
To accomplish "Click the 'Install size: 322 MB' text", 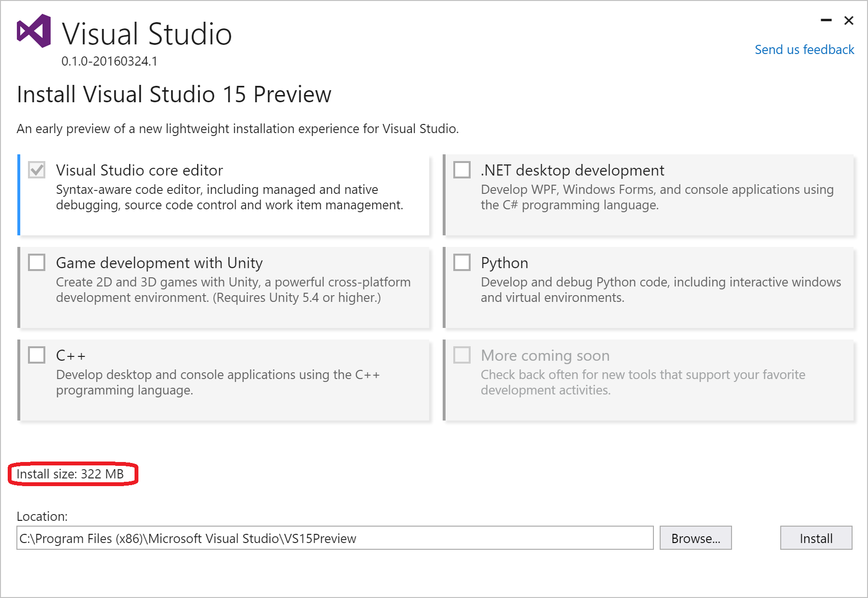I will click(x=70, y=474).
